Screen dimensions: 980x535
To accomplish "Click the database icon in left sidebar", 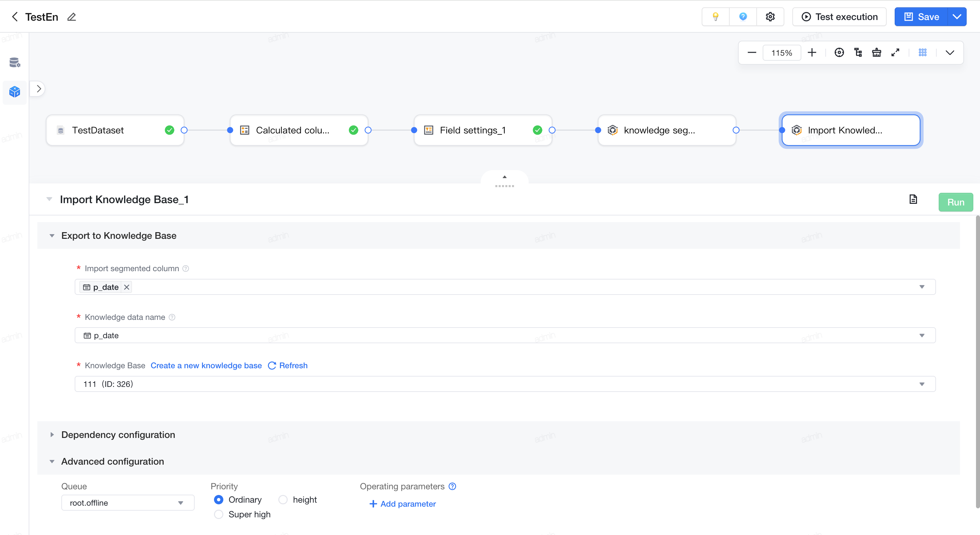I will pos(14,62).
